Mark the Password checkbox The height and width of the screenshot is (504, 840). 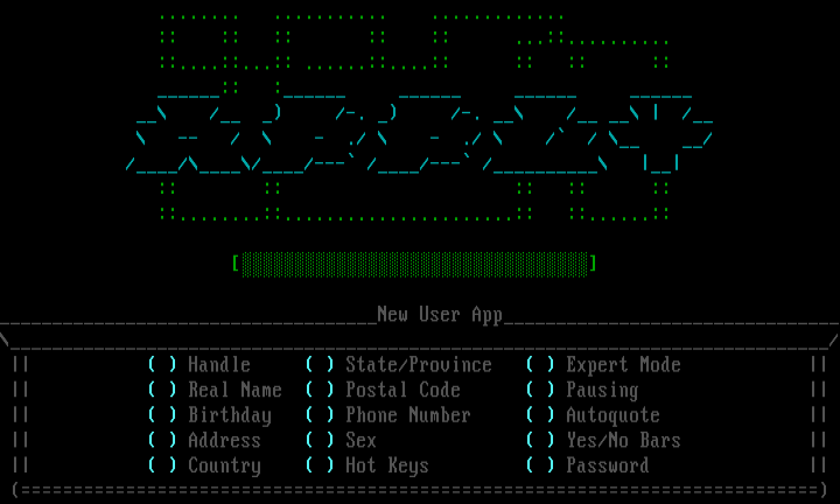[540, 465]
